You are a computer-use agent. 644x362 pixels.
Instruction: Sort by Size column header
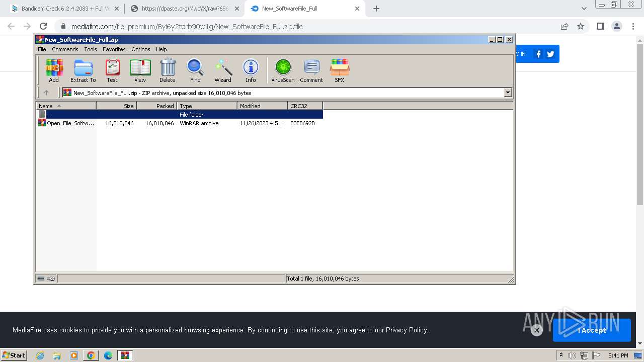pyautogui.click(x=116, y=106)
